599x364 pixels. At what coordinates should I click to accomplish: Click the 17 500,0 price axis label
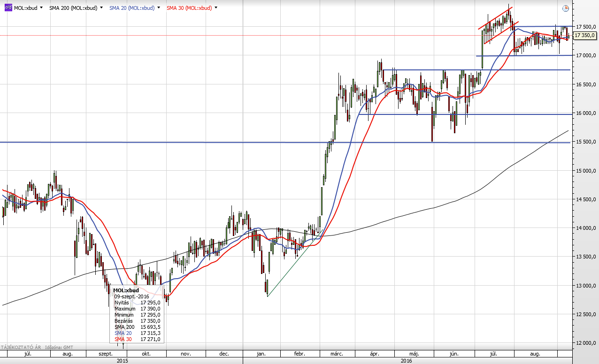585,26
